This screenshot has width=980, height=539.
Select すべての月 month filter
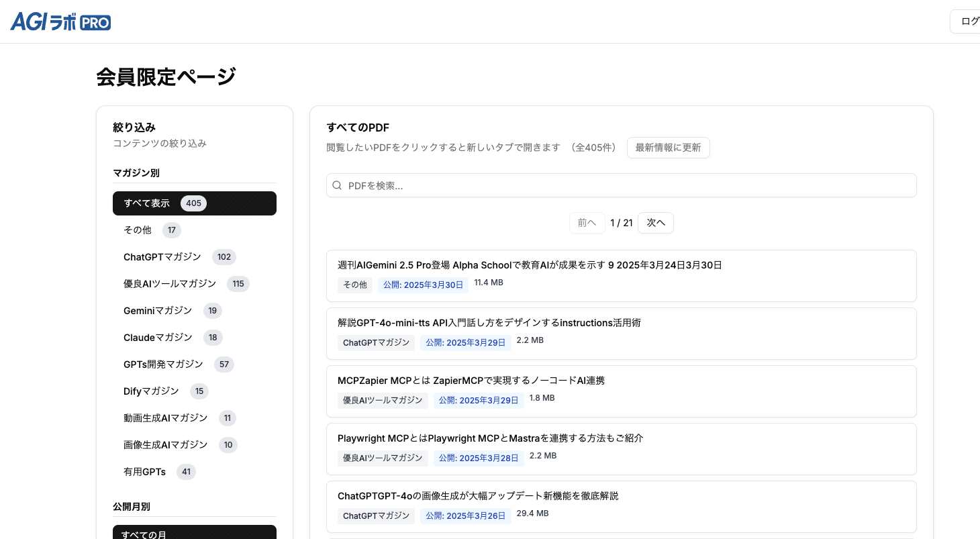194,533
